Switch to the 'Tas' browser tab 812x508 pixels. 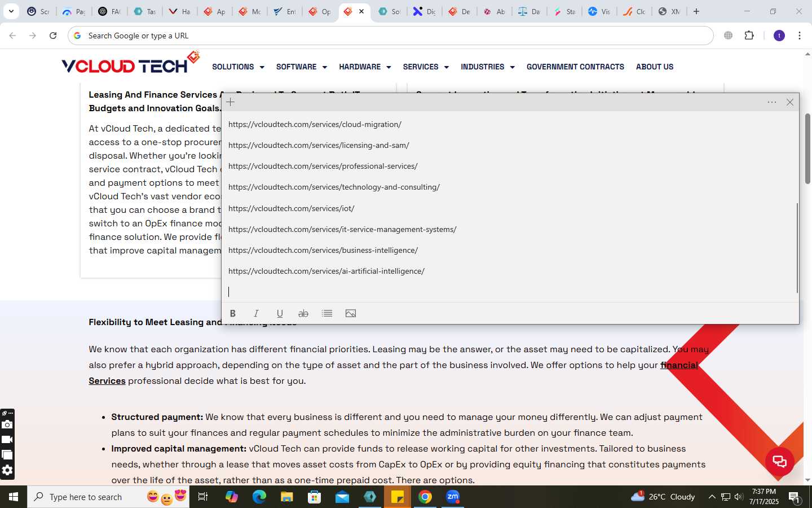tap(145, 11)
